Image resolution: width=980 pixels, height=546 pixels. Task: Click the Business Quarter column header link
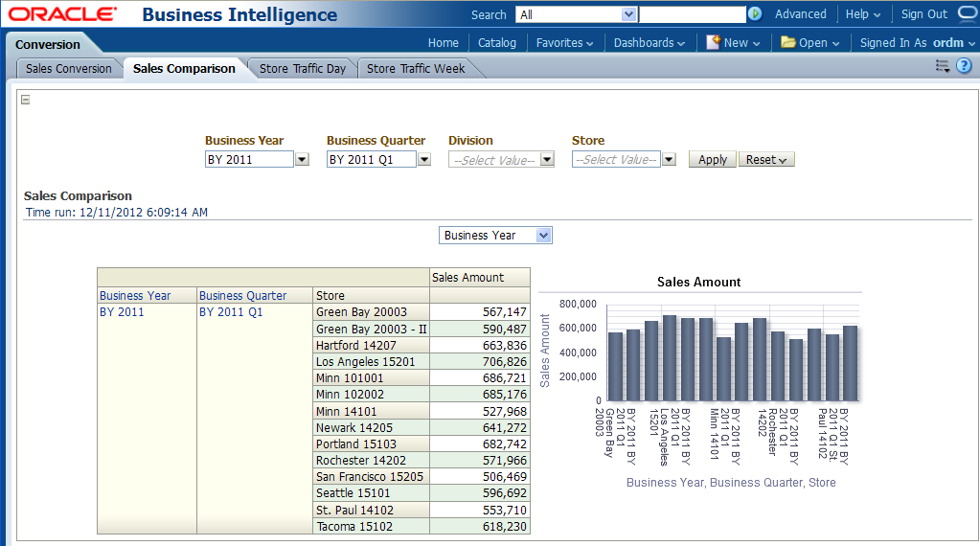pyautogui.click(x=243, y=296)
